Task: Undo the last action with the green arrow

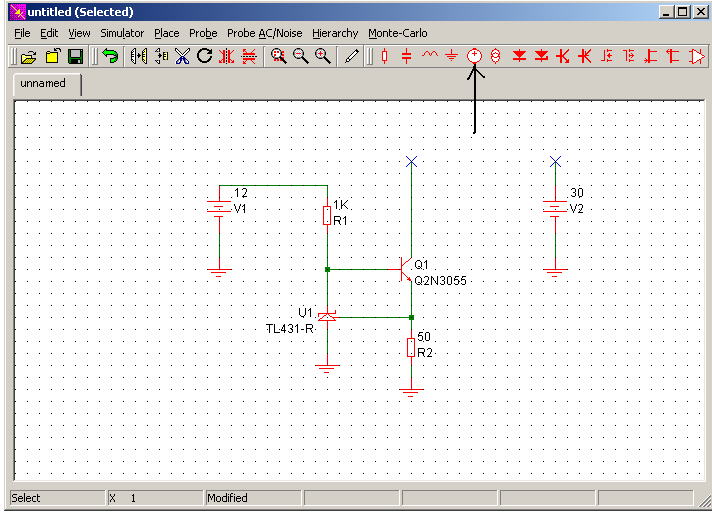Action: click(110, 56)
